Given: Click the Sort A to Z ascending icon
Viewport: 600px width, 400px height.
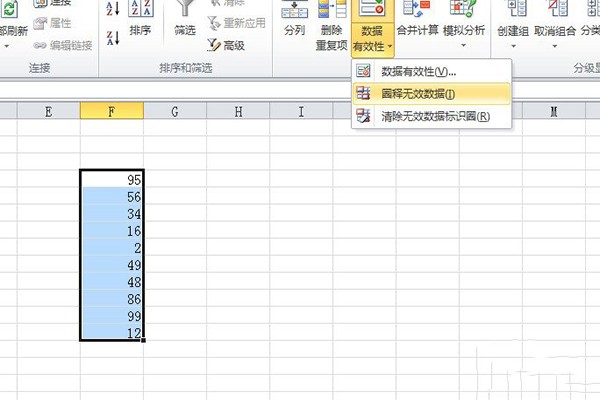Looking at the screenshot, I should coord(113,8).
